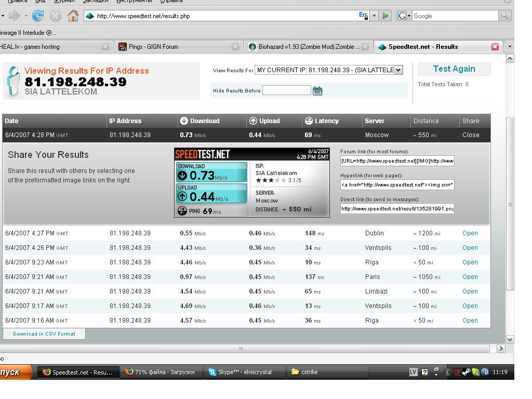Click the browser Reload icon

tap(37, 16)
